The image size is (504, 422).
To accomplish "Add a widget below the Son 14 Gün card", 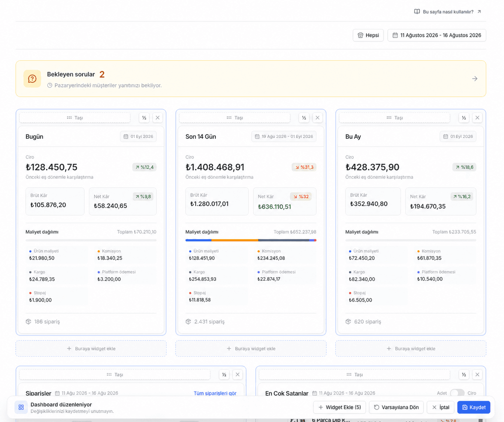I will pyautogui.click(x=251, y=348).
